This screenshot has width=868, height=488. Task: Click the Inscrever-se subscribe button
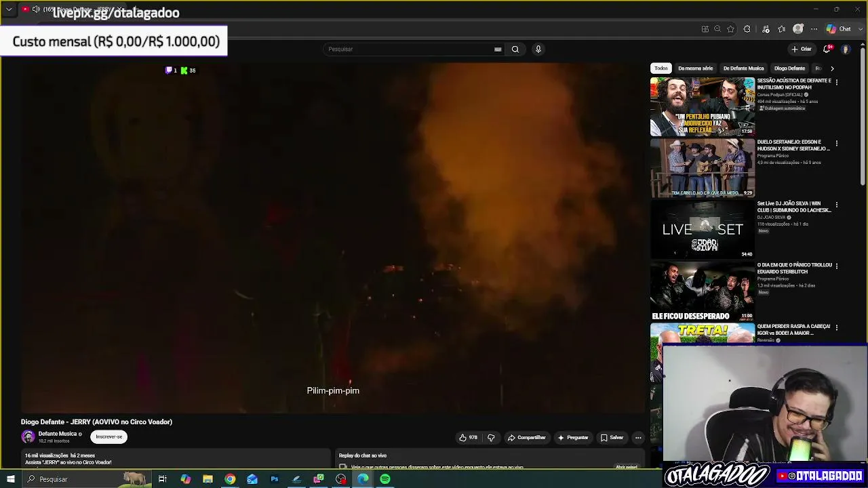tap(108, 437)
